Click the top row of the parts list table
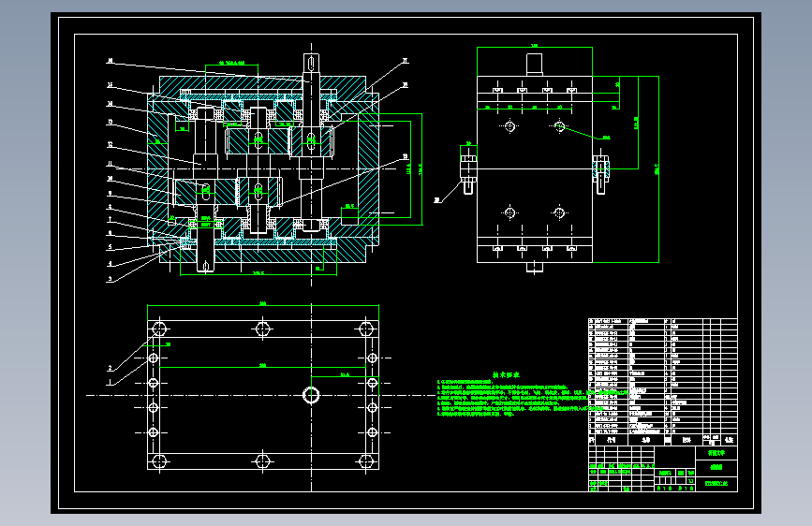 (663, 321)
